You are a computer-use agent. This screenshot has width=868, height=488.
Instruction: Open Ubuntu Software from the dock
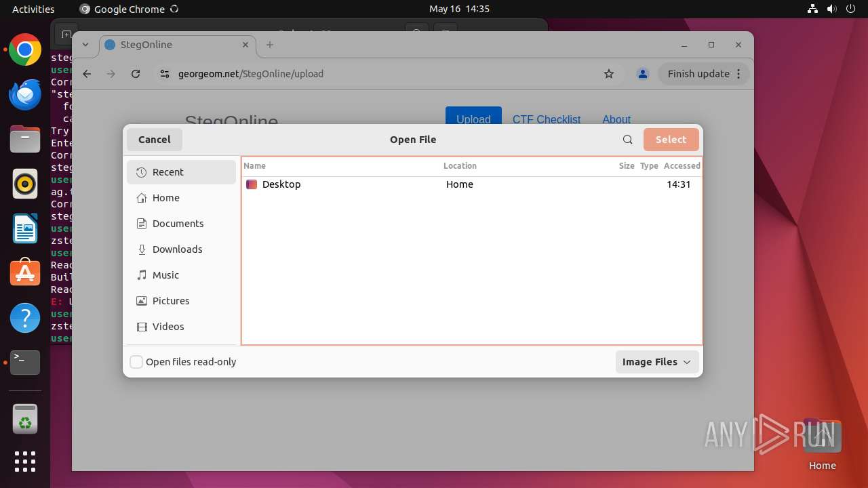point(25,273)
